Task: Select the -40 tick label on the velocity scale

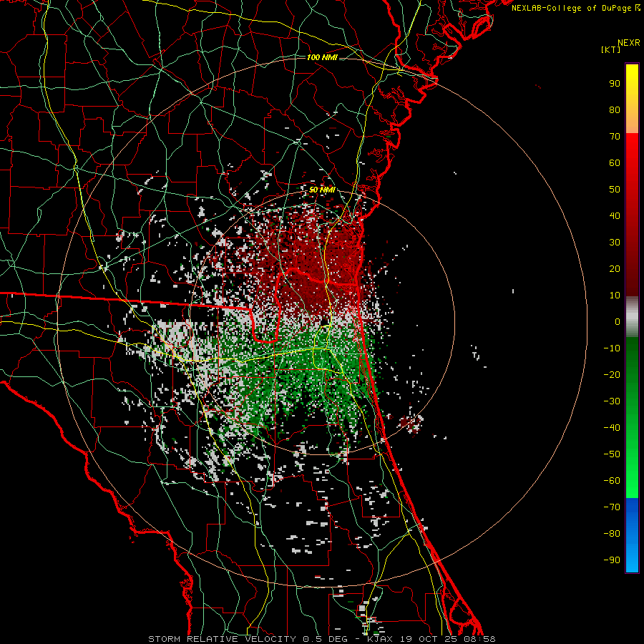Action: point(612,428)
